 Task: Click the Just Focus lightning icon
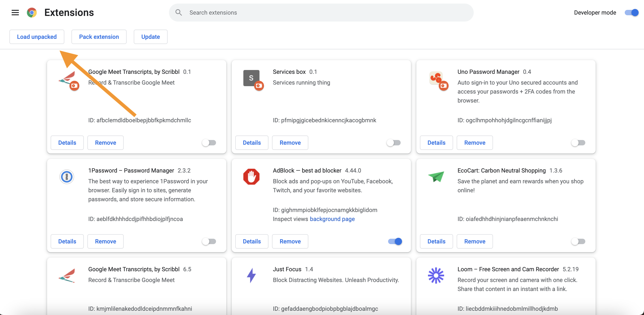[x=251, y=276]
